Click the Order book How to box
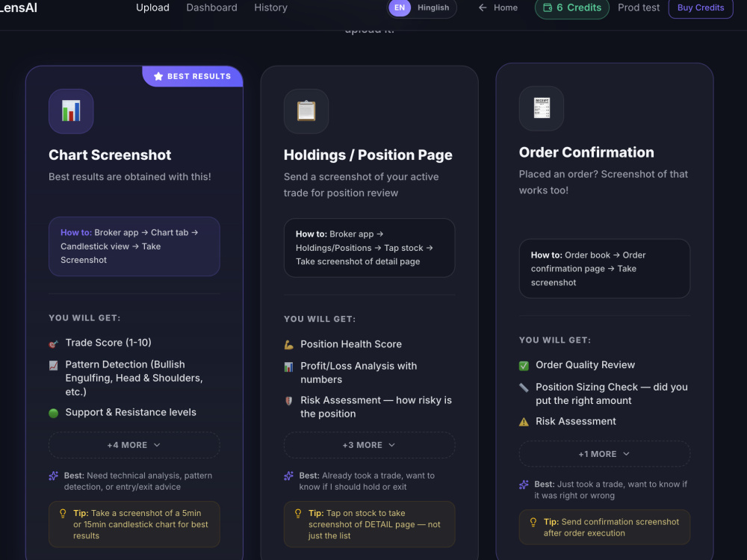This screenshot has height=560, width=747. (604, 269)
